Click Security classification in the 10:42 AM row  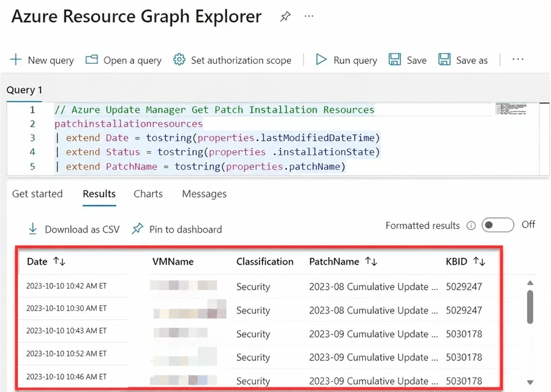click(x=253, y=287)
